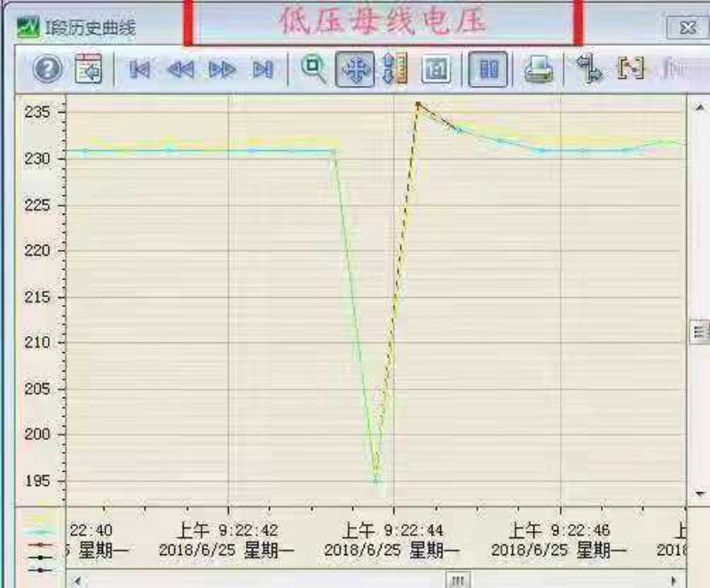Click the 230 value on the Y axis
The width and height of the screenshot is (710, 588).
37,159
